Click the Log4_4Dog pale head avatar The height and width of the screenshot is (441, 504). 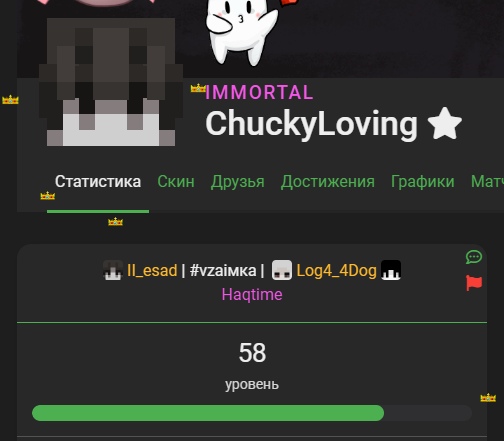[282, 270]
